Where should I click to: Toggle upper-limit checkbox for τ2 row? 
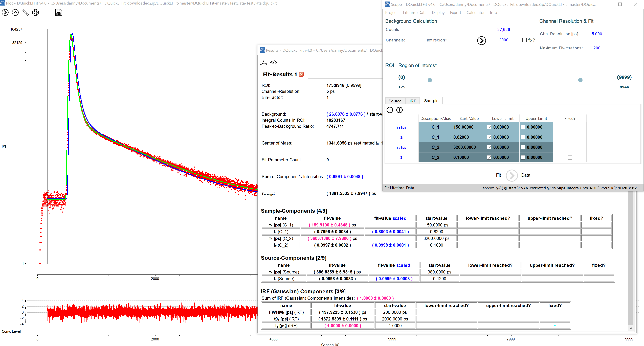click(x=523, y=148)
